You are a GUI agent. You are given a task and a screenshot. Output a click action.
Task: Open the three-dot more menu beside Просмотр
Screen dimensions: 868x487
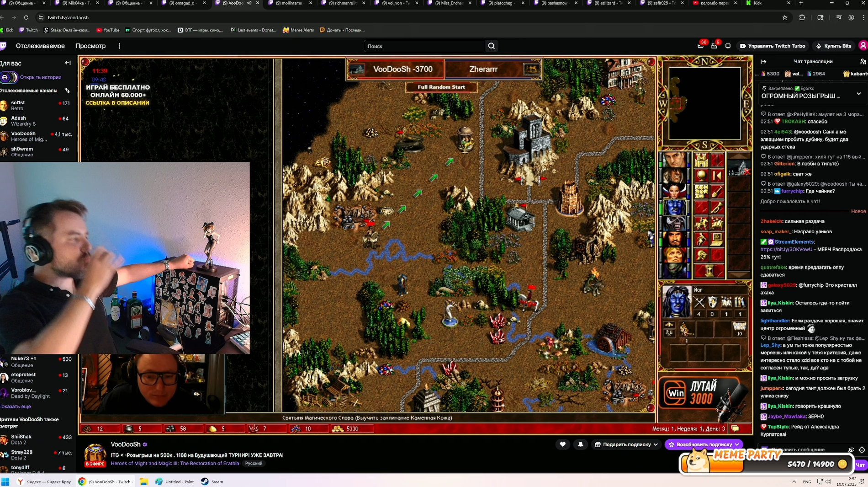[119, 46]
